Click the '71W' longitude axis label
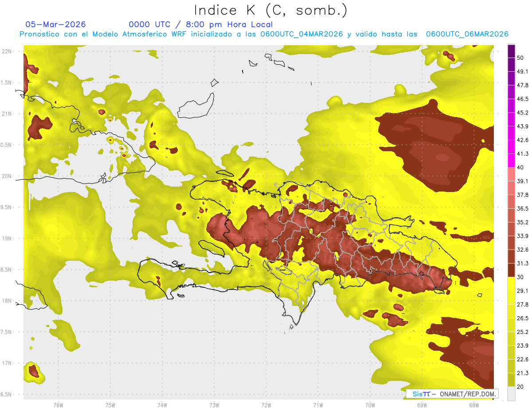This screenshot has height=411, width=532. click(318, 404)
